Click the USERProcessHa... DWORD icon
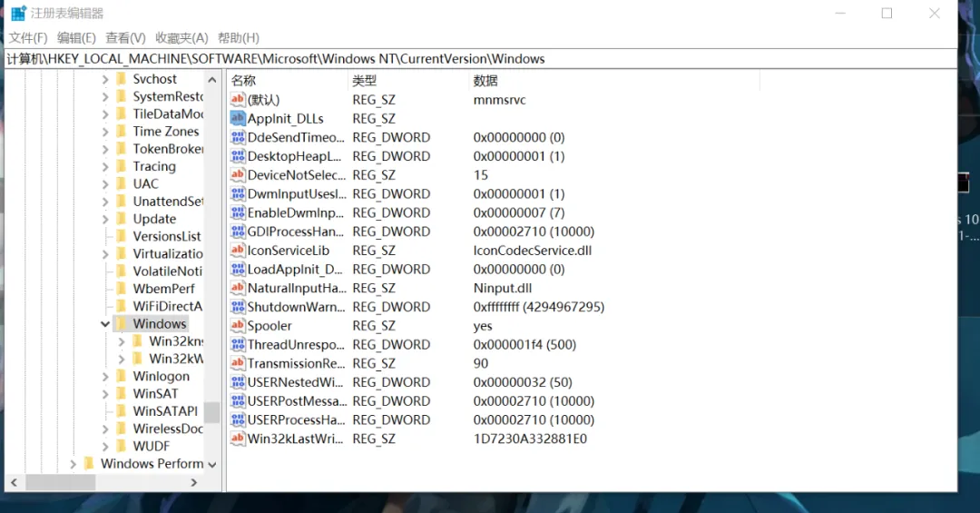The height and width of the screenshot is (513, 980). pyautogui.click(x=238, y=419)
